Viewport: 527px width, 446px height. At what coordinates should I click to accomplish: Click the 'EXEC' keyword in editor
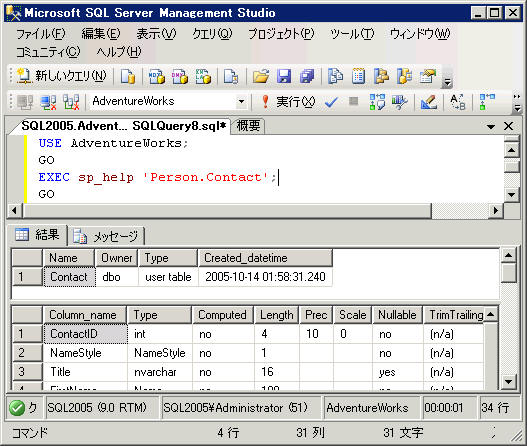pyautogui.click(x=54, y=177)
